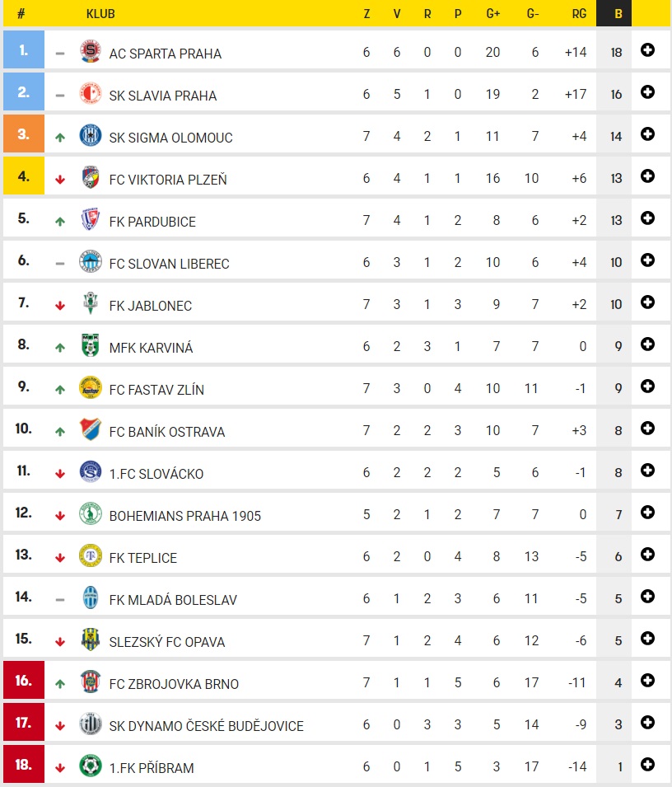Sort by RG goal difference column
Viewport: 672px width, 787px height.
[x=578, y=14]
